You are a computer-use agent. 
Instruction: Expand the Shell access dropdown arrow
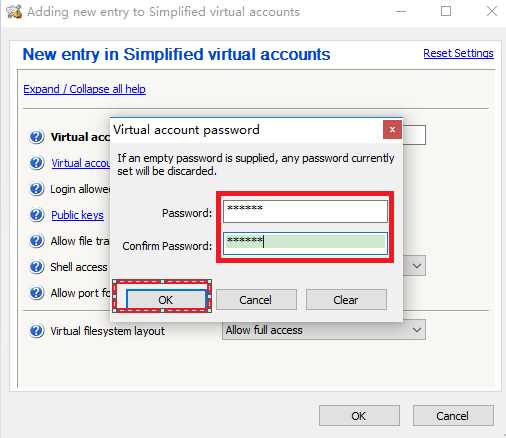click(x=416, y=266)
